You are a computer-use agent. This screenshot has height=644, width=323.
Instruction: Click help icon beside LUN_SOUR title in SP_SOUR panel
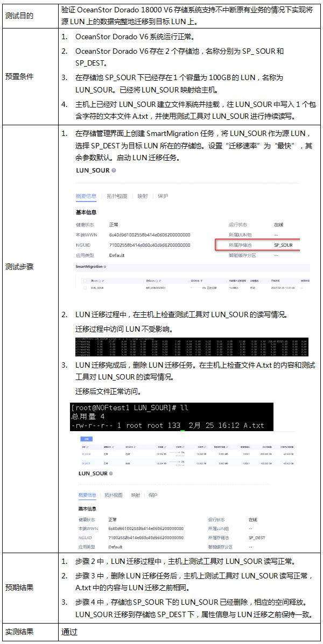point(114,170)
